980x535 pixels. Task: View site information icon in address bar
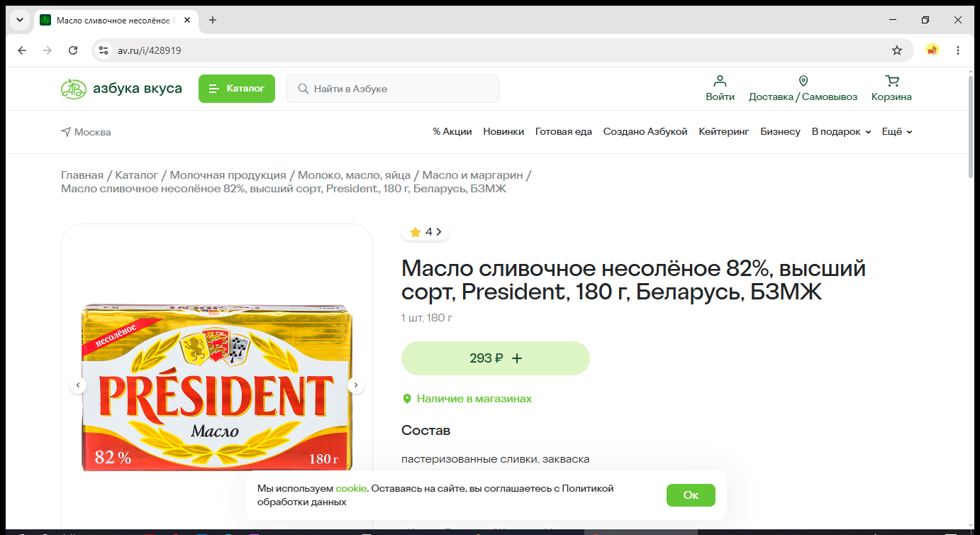point(104,50)
